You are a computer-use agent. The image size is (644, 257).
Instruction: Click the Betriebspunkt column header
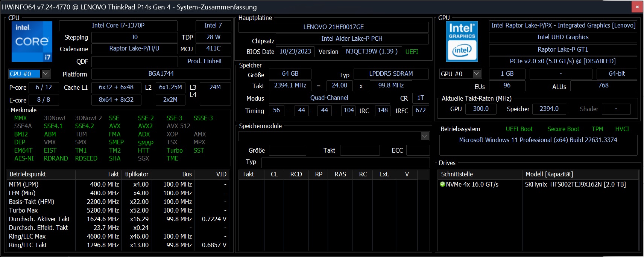coord(41,174)
